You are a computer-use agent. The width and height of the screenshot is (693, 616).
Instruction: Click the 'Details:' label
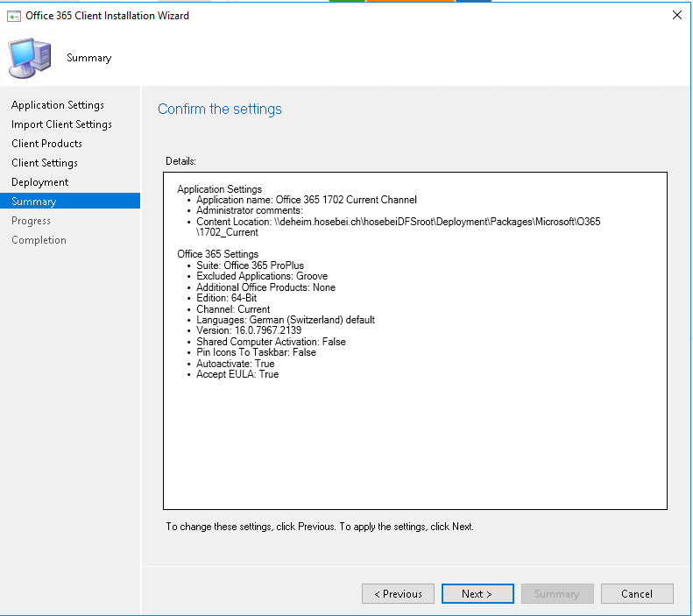pyautogui.click(x=180, y=161)
